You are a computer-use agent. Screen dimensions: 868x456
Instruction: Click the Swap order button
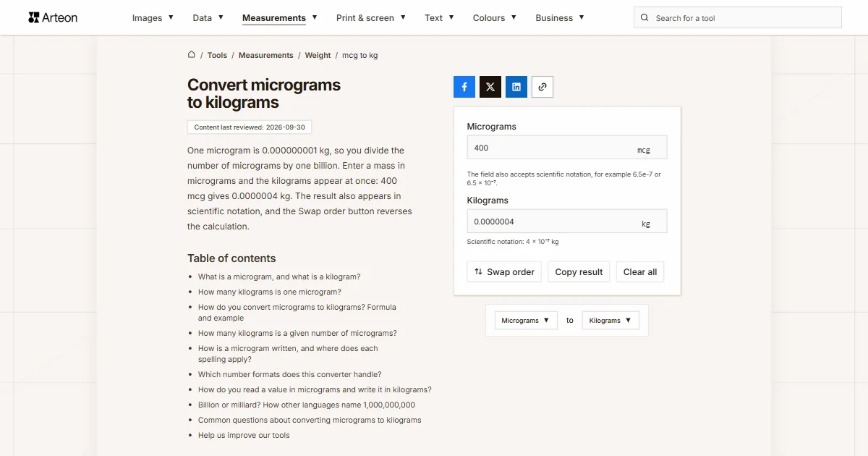click(x=504, y=272)
